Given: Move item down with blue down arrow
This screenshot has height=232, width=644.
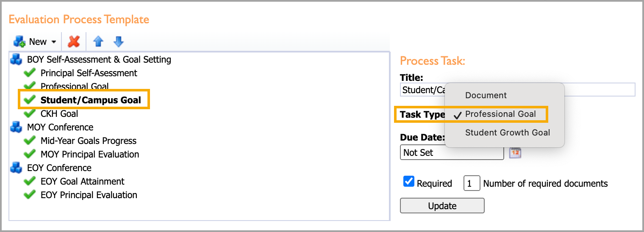Looking at the screenshot, I should 119,41.
